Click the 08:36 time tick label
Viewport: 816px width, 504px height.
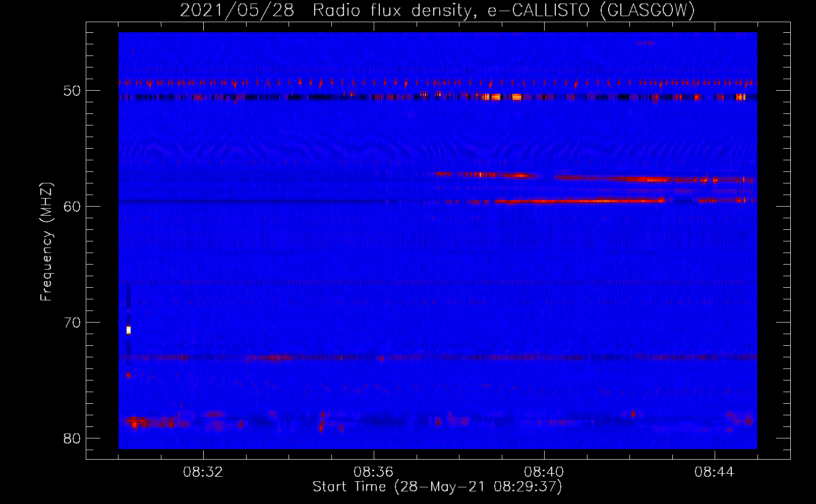point(374,472)
